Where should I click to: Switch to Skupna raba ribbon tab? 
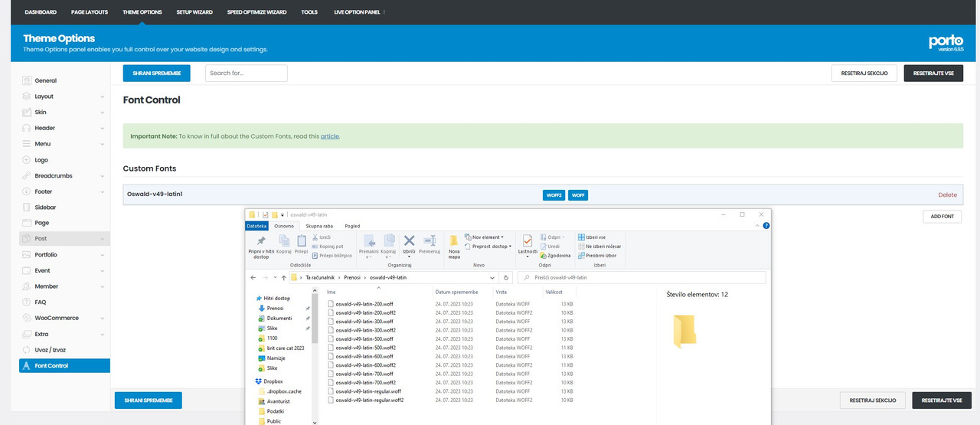click(x=318, y=226)
